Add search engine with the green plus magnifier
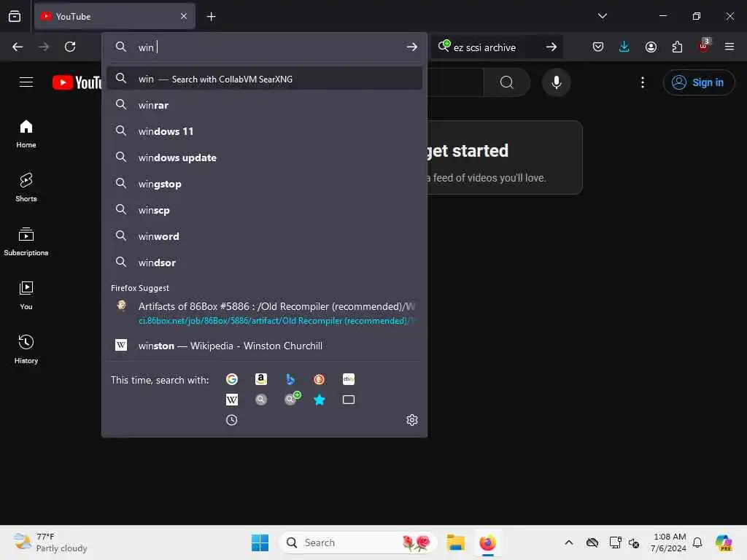 292,399
